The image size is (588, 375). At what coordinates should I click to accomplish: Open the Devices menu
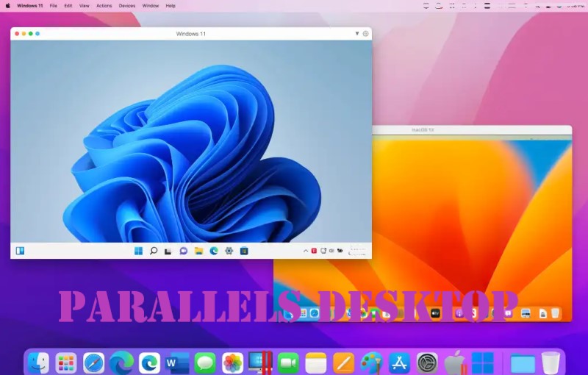(x=127, y=6)
